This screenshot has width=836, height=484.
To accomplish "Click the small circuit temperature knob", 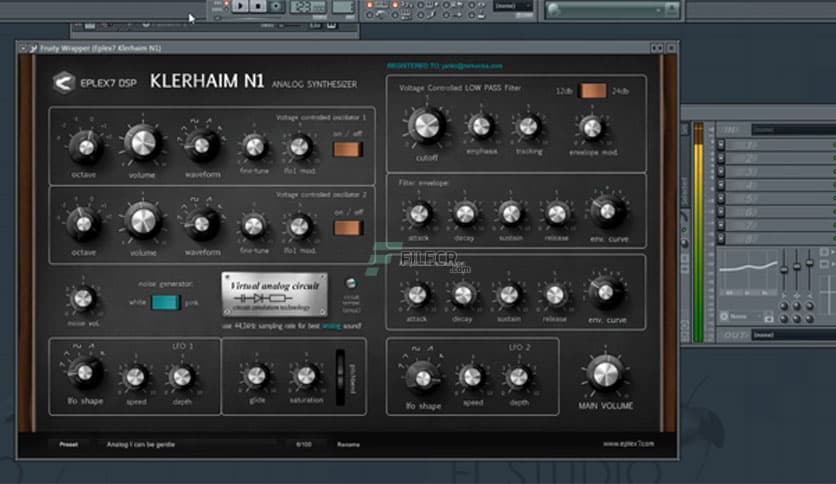I will (x=351, y=283).
